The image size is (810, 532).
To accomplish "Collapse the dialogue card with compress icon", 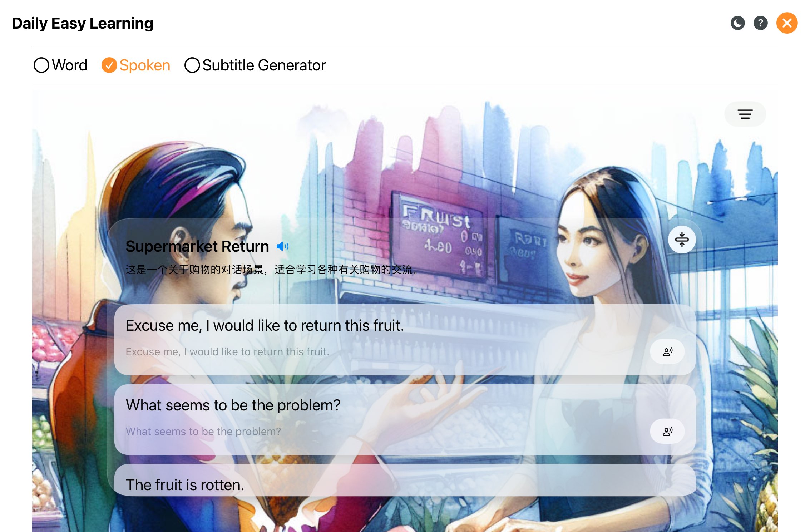I will [682, 240].
